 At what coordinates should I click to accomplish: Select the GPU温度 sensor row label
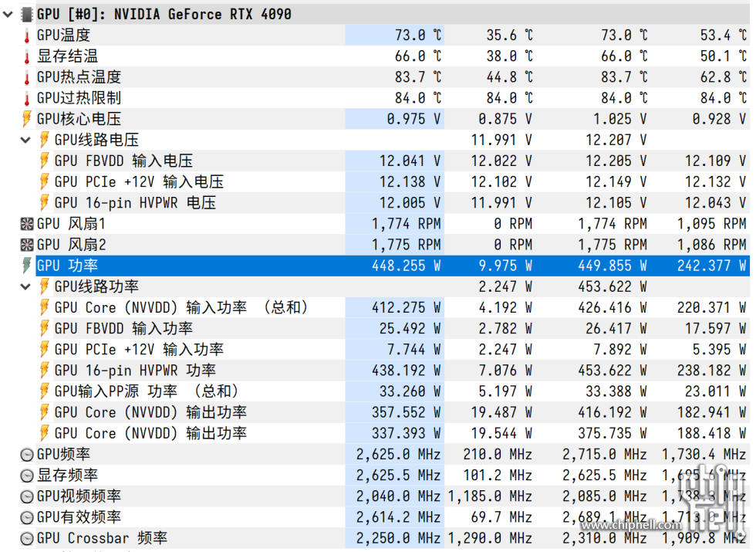pyautogui.click(x=63, y=36)
